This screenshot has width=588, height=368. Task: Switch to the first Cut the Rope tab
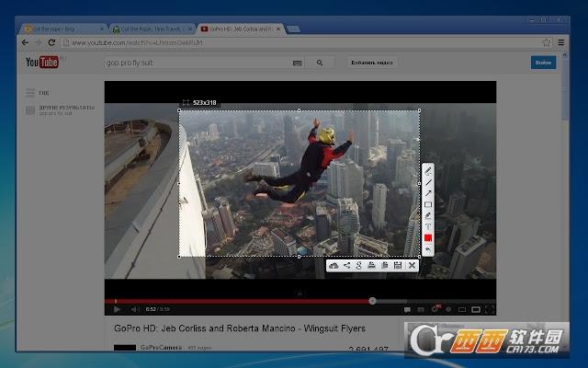tap(63, 29)
